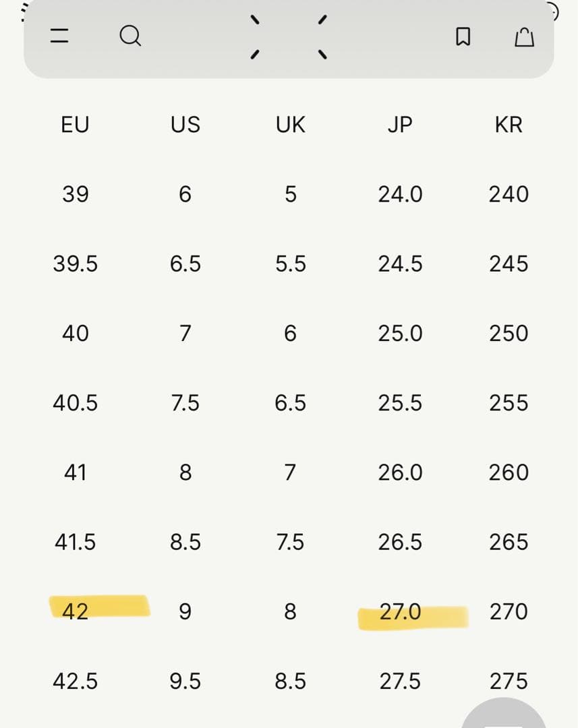Select the KR column header
This screenshot has height=728, width=578.
[x=509, y=125]
